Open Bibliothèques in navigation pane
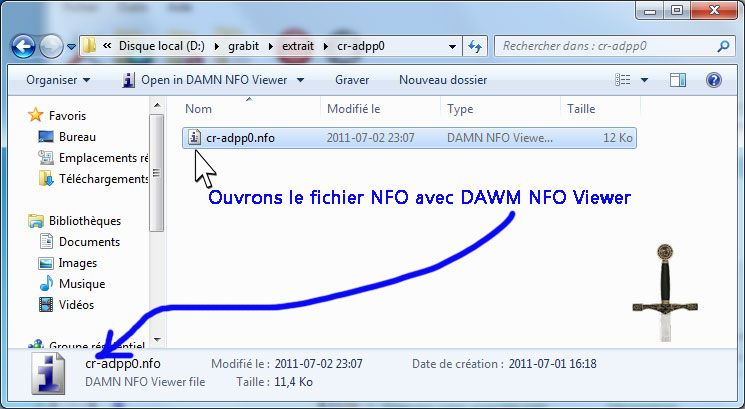 85,221
